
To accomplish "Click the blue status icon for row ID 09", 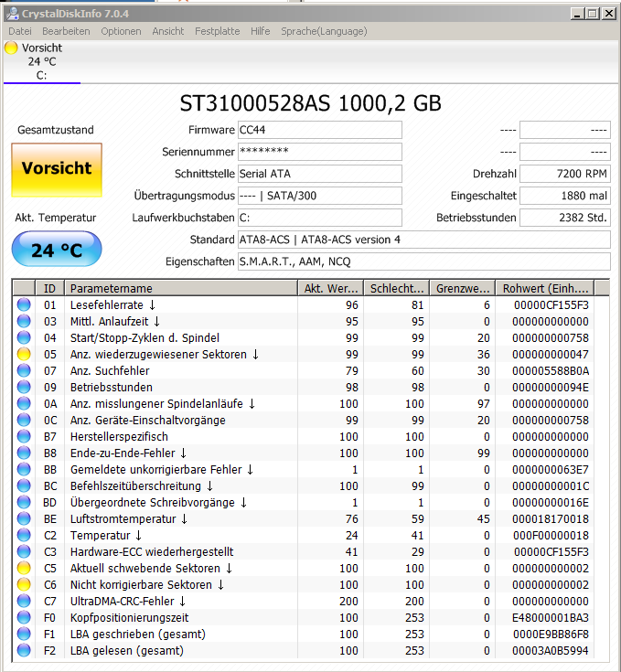I will point(24,387).
